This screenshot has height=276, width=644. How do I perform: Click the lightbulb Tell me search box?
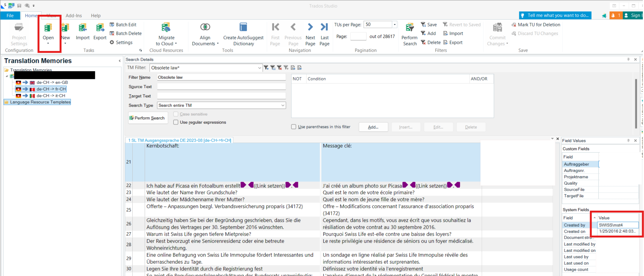(555, 15)
